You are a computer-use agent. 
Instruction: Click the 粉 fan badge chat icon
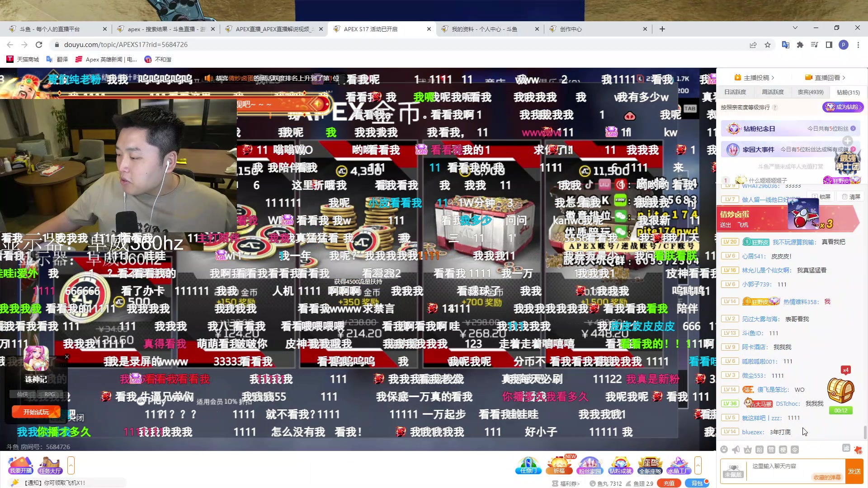coord(759,450)
